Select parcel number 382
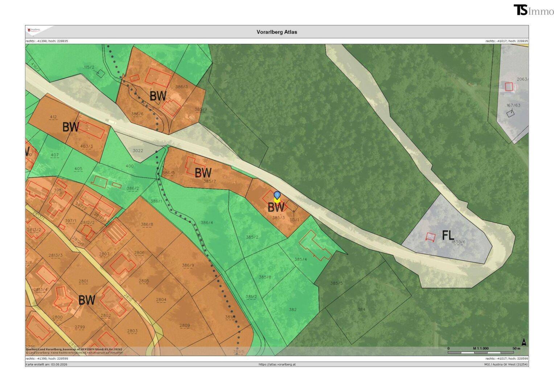 point(293,310)
